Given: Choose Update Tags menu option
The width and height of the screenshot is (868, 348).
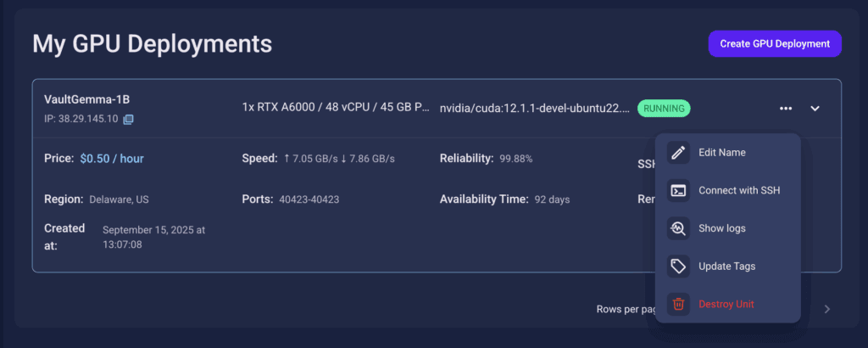Looking at the screenshot, I should (728, 267).
